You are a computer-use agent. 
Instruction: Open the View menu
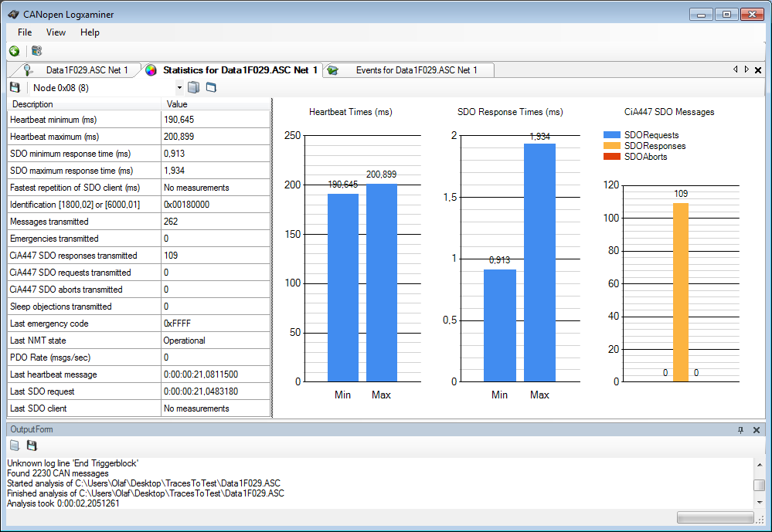pyautogui.click(x=56, y=32)
